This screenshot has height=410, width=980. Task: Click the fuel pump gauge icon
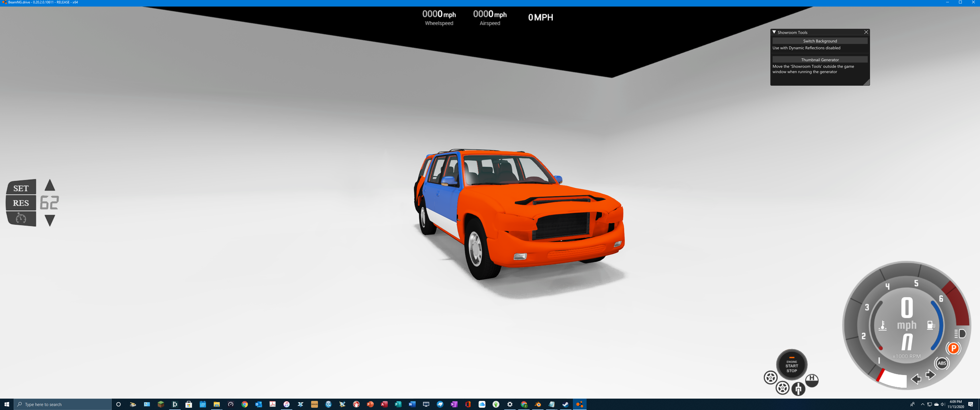coord(930,325)
